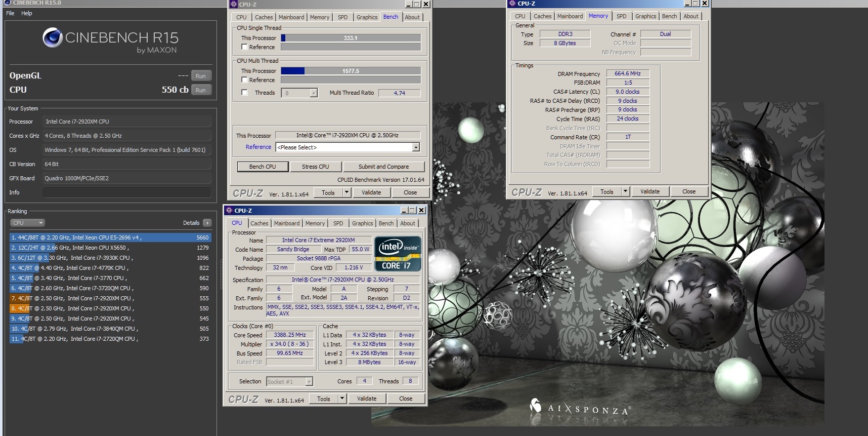Click the Cinebench title bar app icon
Image resolution: width=868 pixels, height=436 pixels.
click(7, 3)
